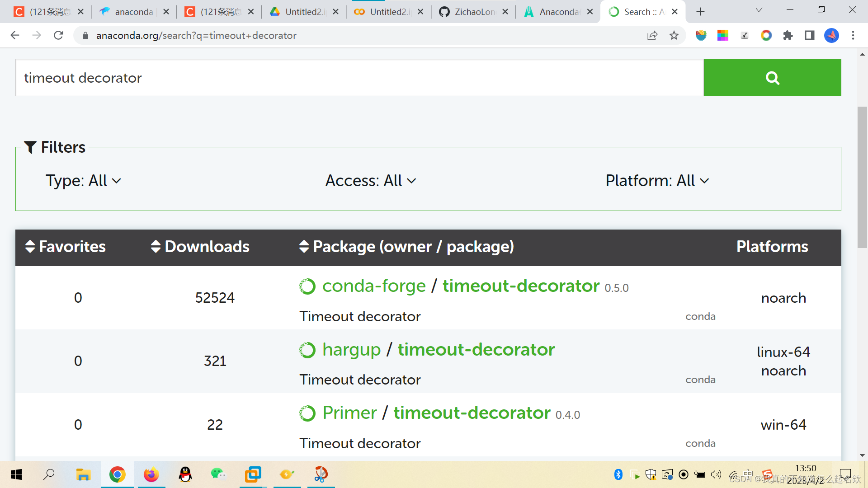The width and height of the screenshot is (868, 488).
Task: Click the page vertical scrollbar thumb
Action: pos(862,176)
